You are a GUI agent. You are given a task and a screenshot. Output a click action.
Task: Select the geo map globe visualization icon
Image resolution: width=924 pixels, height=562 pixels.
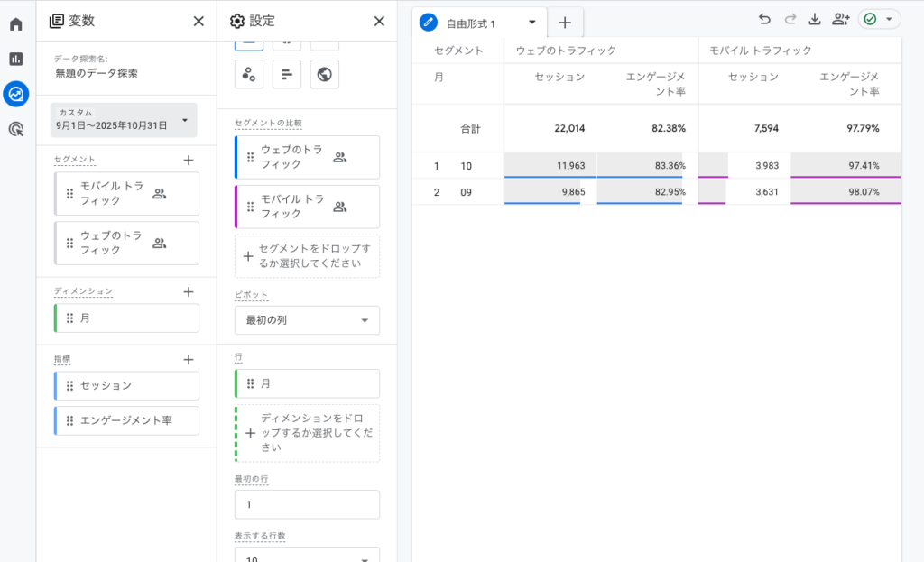[325, 75]
